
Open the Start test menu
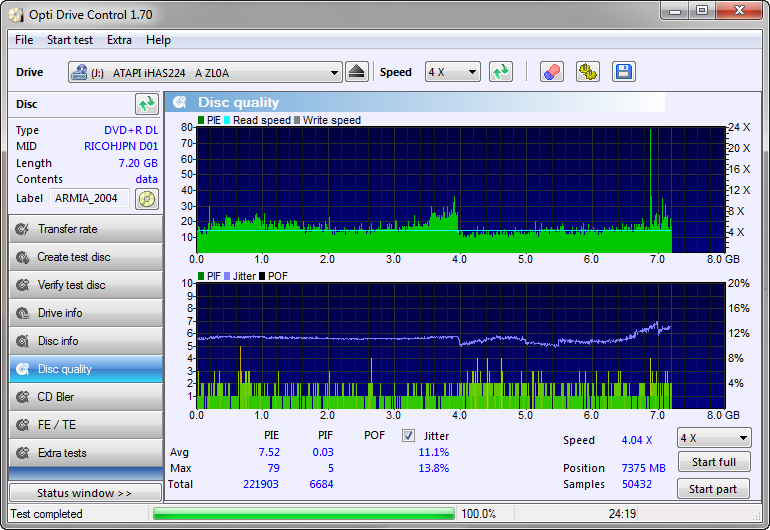tap(70, 40)
